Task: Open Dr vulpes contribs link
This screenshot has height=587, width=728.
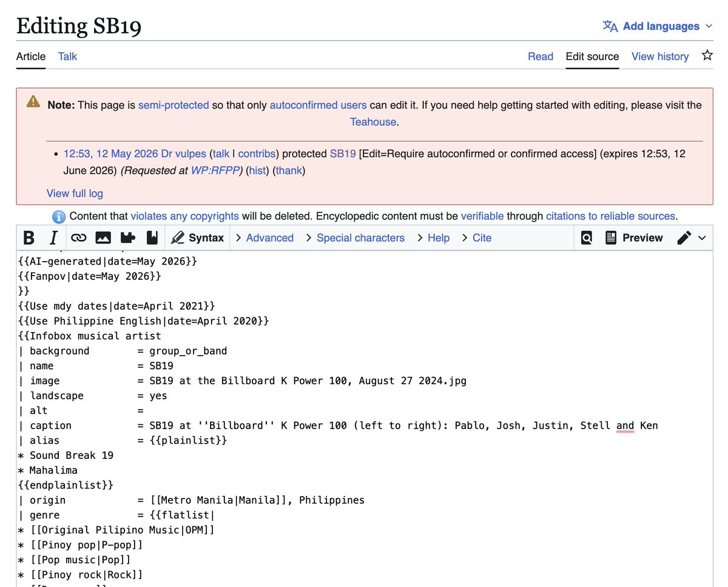Action: click(257, 154)
